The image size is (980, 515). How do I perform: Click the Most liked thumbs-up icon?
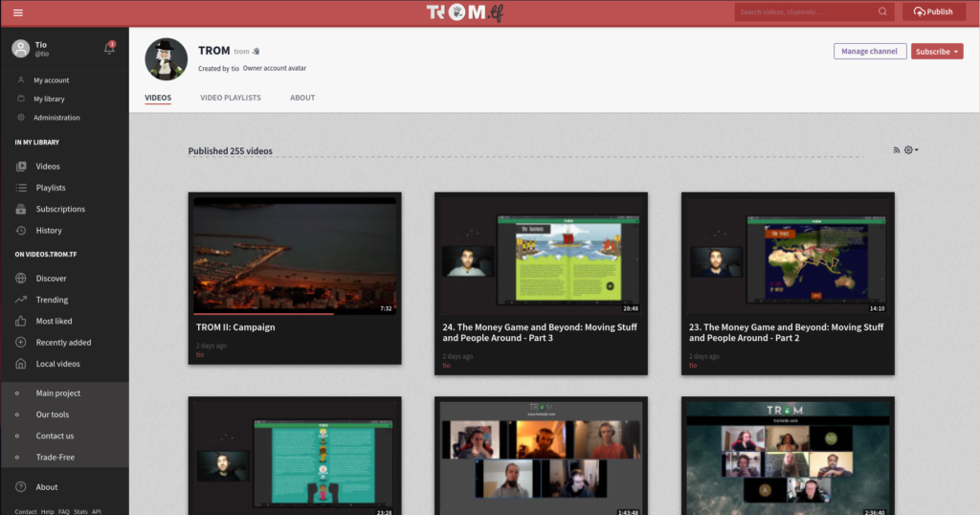[x=21, y=321]
